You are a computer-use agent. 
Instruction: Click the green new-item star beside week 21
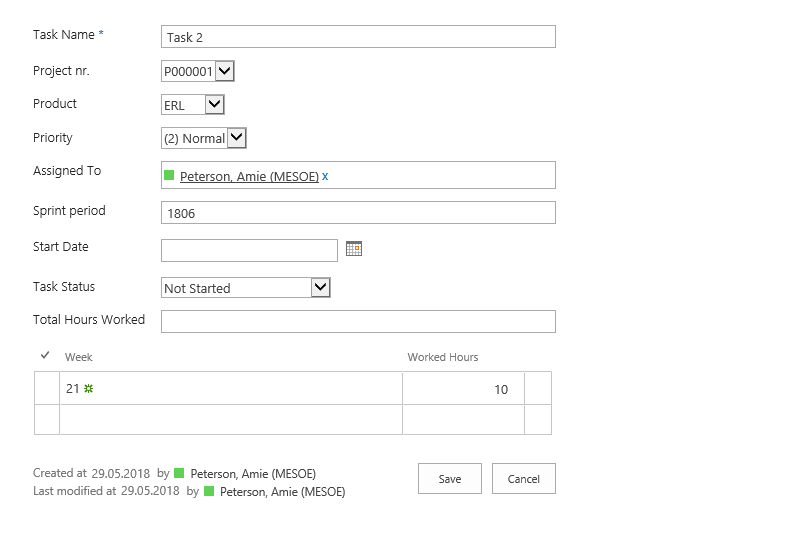(88, 389)
